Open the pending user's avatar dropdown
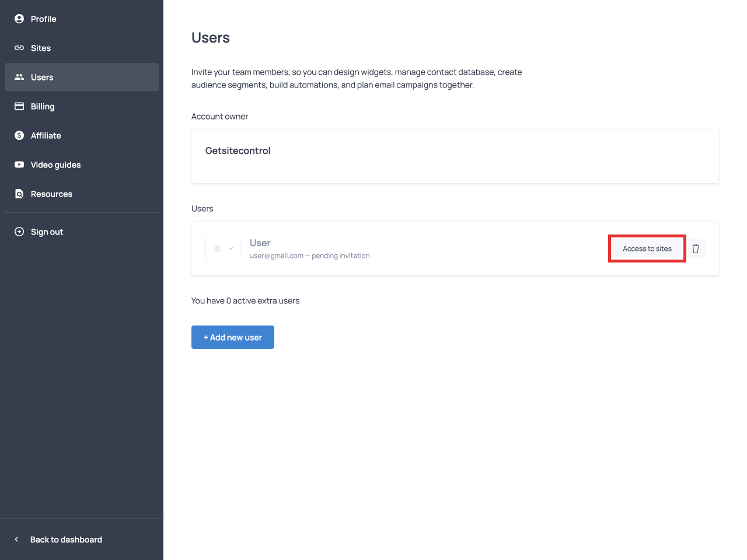Screen dimensions: 747x560 point(223,249)
